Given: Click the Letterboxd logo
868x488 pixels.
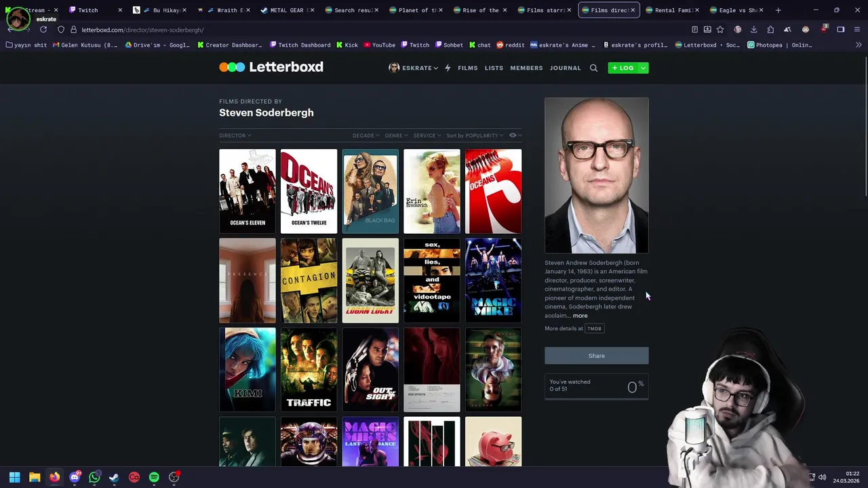Looking at the screenshot, I should point(271,67).
